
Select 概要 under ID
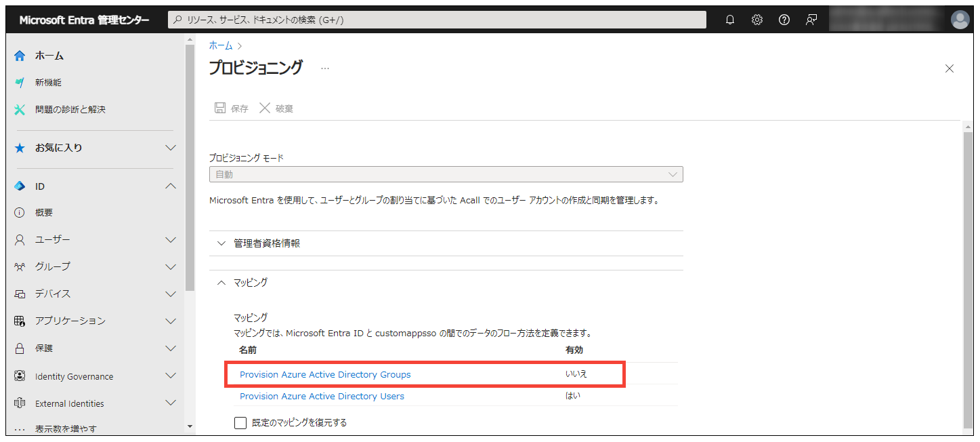pos(44,213)
